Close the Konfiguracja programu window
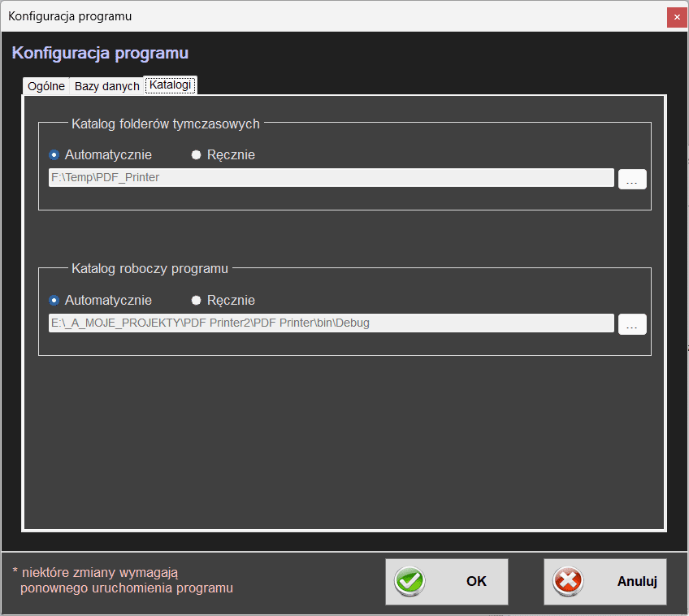The image size is (689, 616). 676,17
